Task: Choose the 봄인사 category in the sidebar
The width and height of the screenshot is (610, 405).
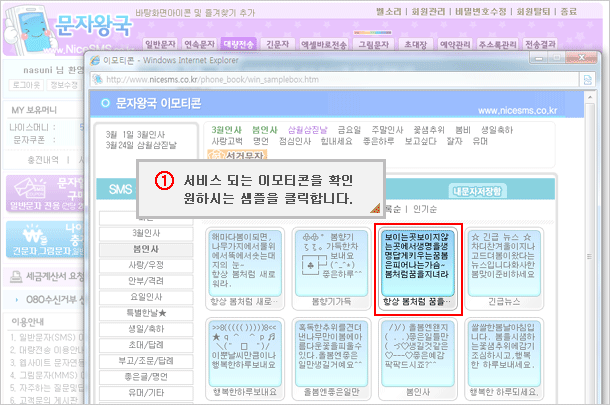Action: (146, 249)
